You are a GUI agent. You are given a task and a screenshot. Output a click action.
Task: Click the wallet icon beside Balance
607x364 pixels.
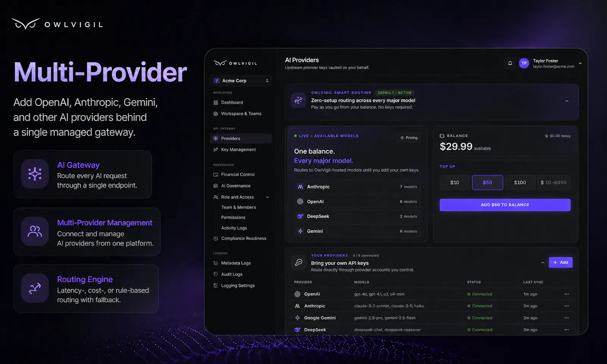coord(442,136)
